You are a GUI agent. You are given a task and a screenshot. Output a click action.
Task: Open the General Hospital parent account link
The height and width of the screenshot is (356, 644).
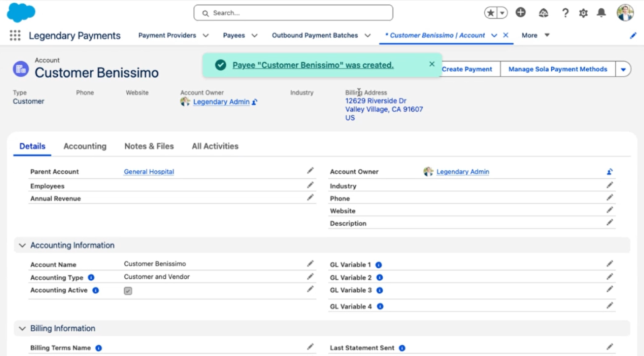(x=149, y=172)
